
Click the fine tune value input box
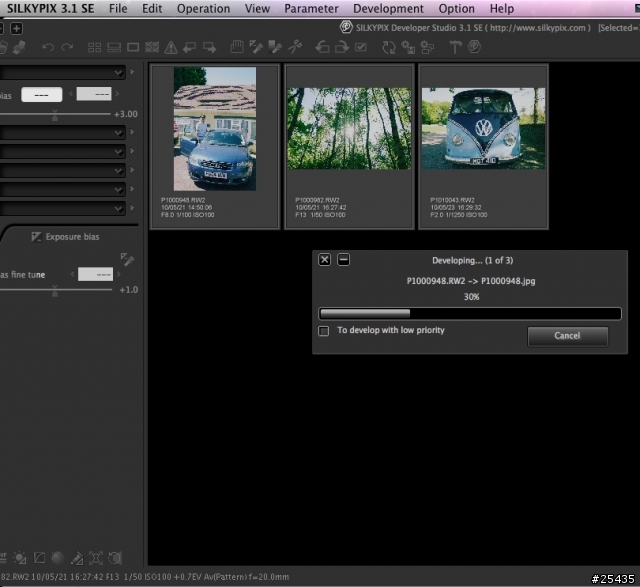[96, 274]
